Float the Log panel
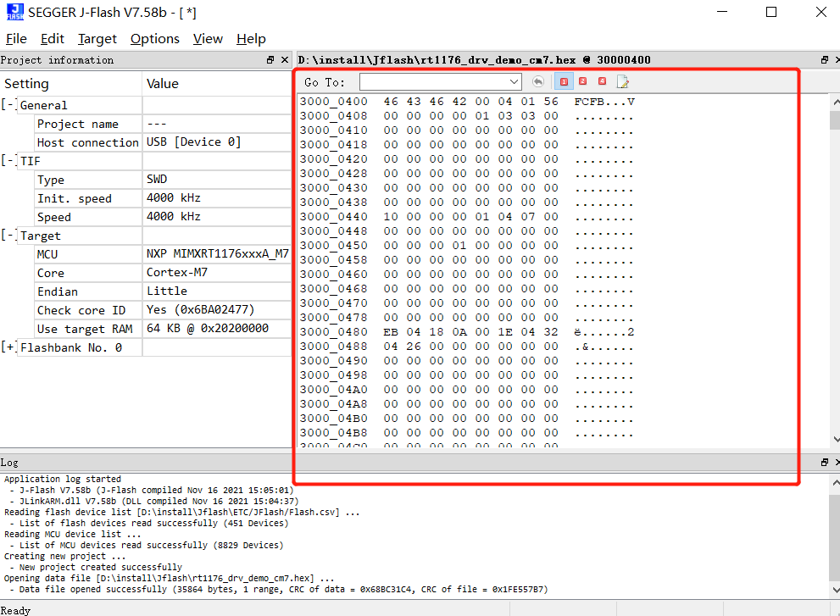Viewport: 840px width, 616px height. 824,463
